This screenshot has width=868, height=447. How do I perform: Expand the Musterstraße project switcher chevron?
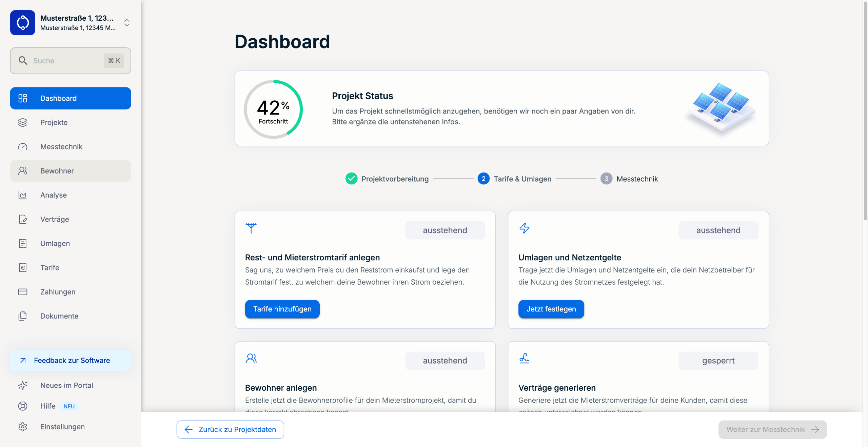pos(127,23)
